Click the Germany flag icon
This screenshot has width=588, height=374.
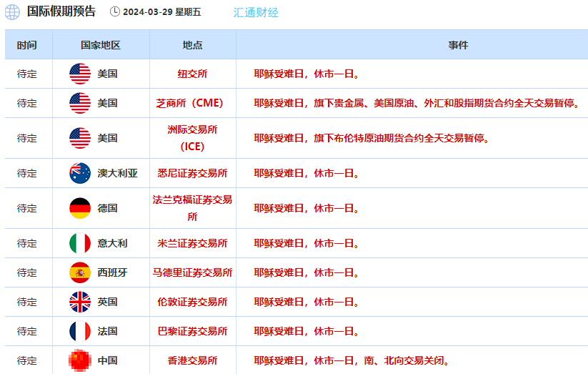[80, 208]
